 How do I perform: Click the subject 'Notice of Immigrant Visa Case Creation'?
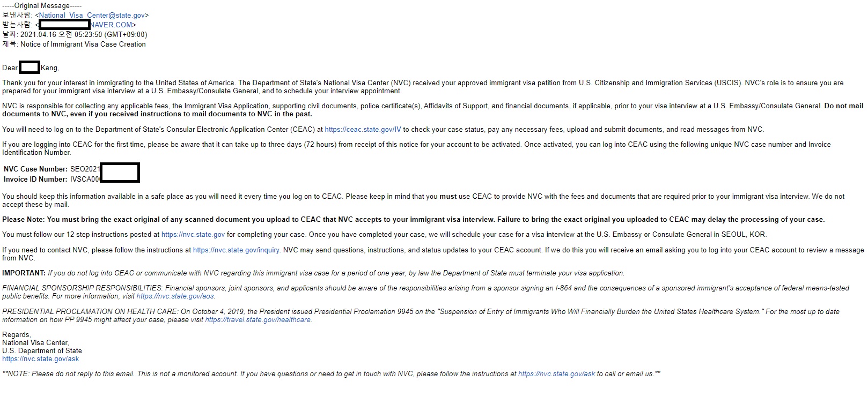pos(83,44)
